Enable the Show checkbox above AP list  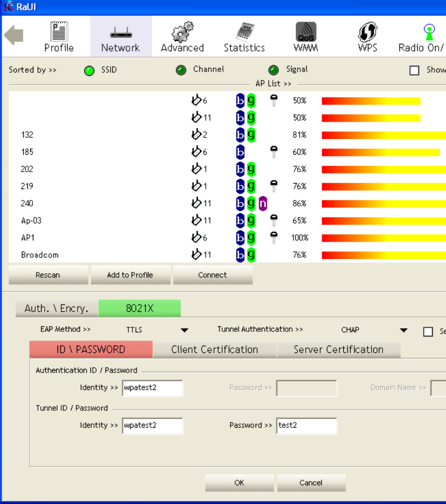coord(415,71)
